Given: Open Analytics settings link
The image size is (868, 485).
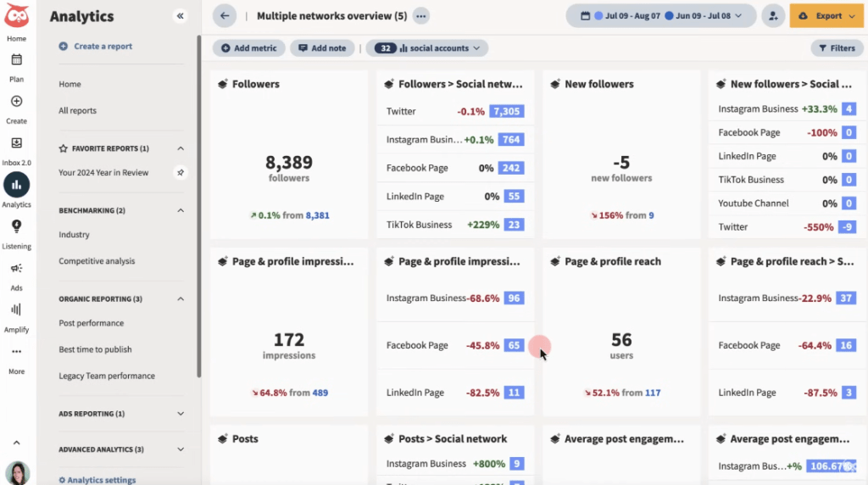Looking at the screenshot, I should click(97, 480).
